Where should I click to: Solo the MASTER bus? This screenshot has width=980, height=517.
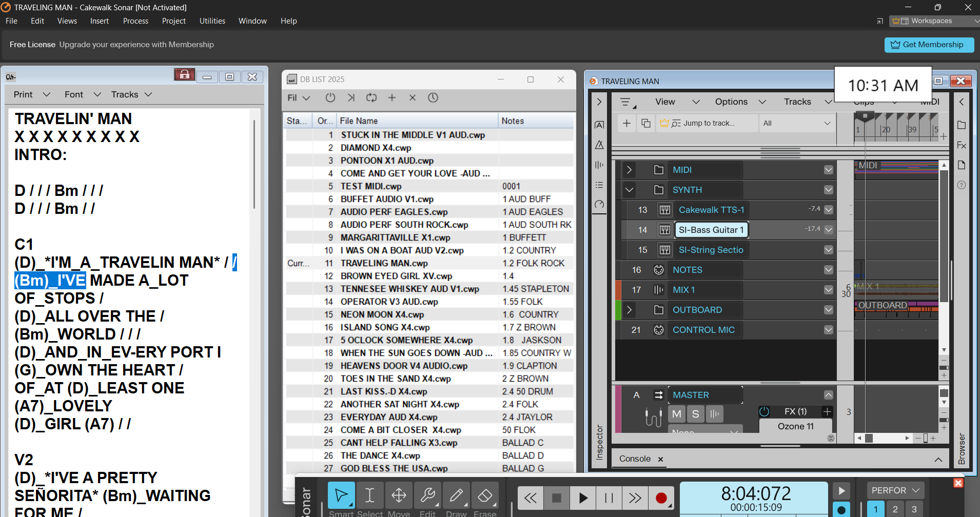click(696, 414)
